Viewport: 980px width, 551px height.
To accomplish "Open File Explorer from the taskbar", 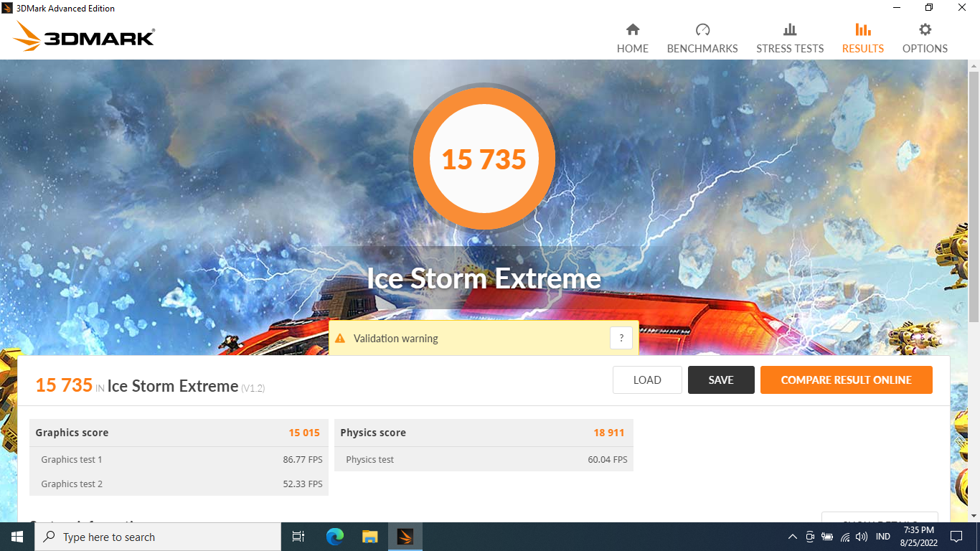I will pyautogui.click(x=369, y=537).
